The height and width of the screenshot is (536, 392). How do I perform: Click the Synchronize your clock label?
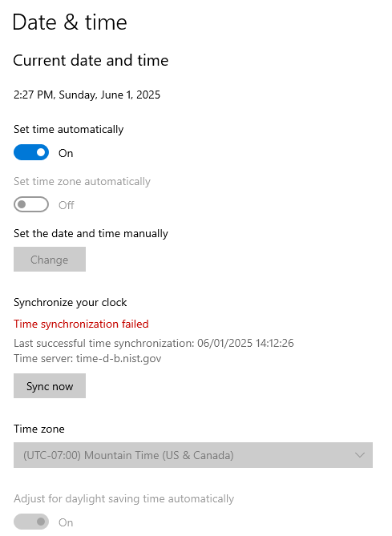tap(70, 303)
